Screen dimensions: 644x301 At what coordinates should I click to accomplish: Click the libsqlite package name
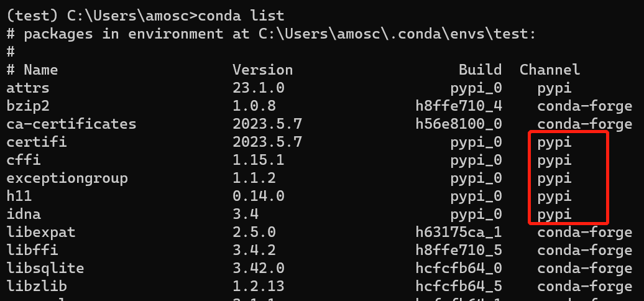[x=45, y=269]
